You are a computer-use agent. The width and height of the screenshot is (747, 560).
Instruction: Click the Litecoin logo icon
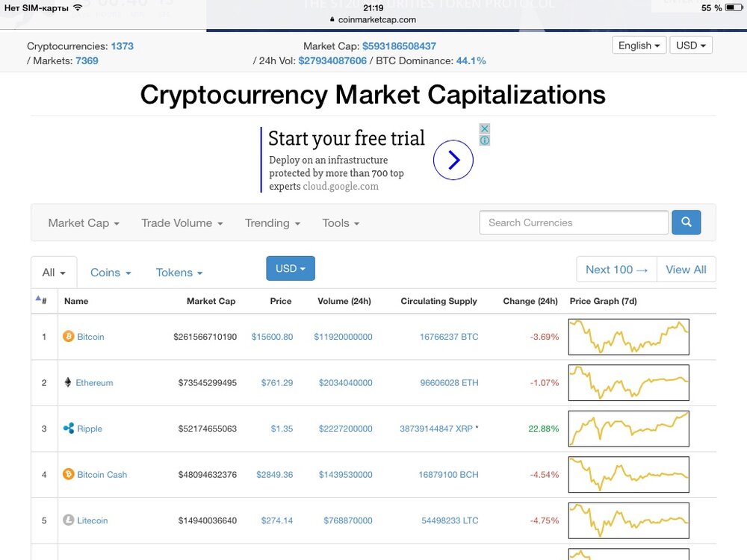point(69,520)
